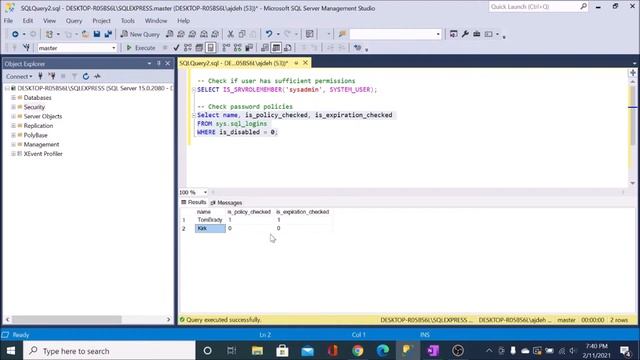The width and height of the screenshot is (640, 360).
Task: Click the Toolbox icon in toolbar
Action: click(x=476, y=34)
